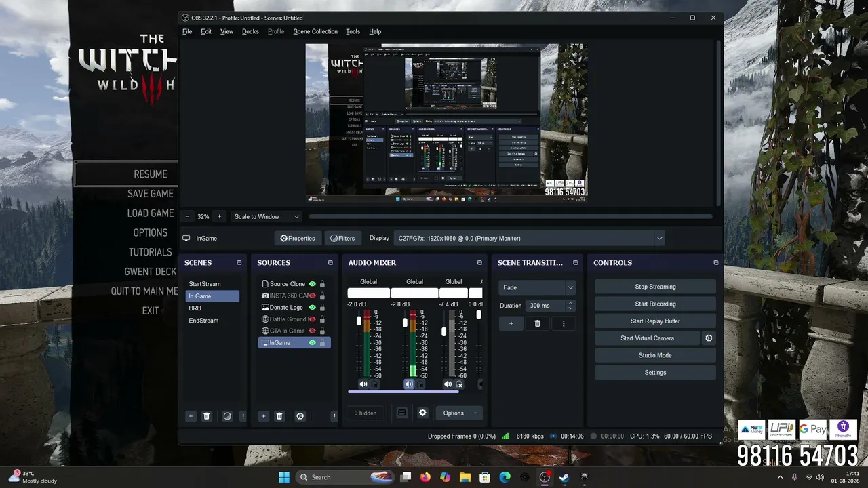This screenshot has height=488, width=868.
Task: Hide the Source Clone source
Action: (312, 284)
